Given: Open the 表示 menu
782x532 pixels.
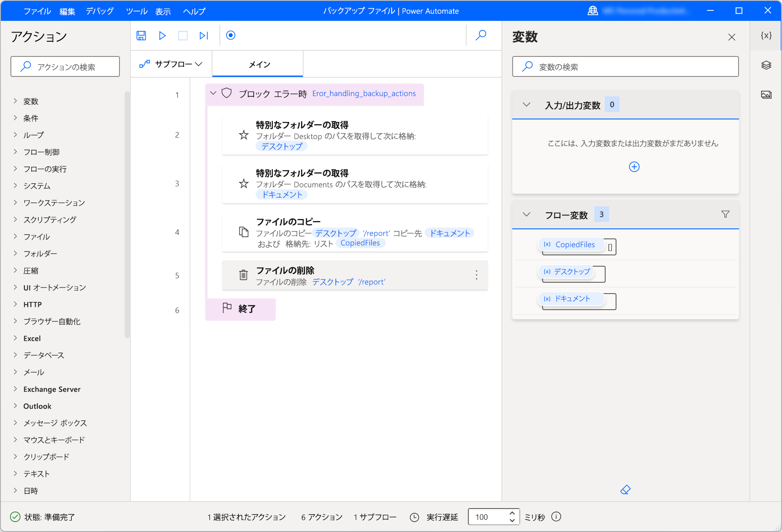Looking at the screenshot, I should point(163,11).
